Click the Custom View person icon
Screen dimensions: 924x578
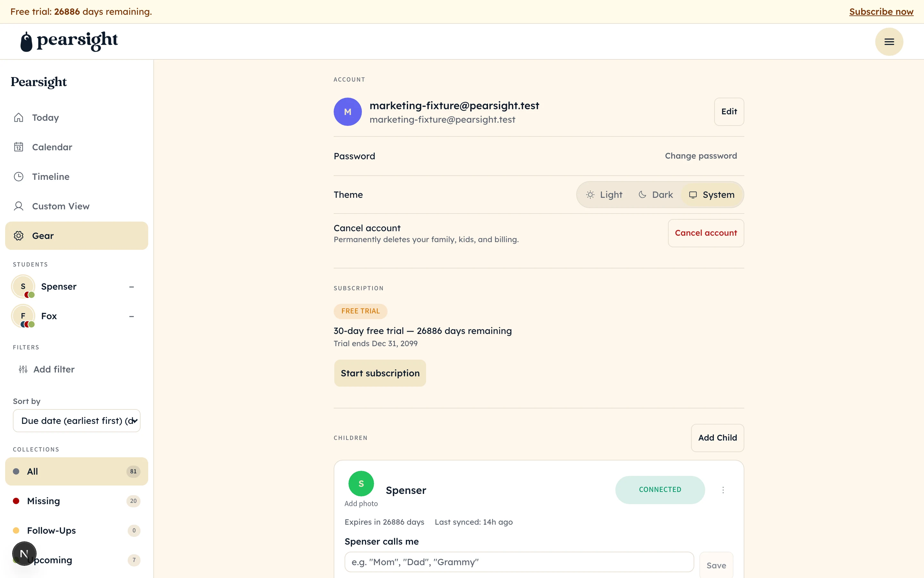click(x=19, y=206)
